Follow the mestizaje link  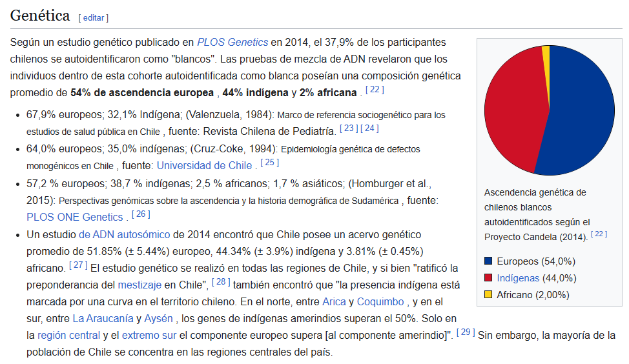point(139,285)
